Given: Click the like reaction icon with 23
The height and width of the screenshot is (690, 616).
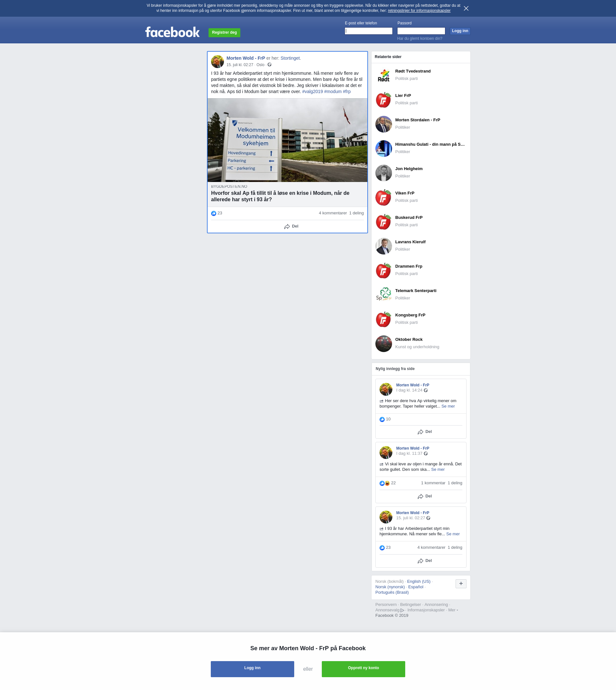Looking at the screenshot, I should point(214,213).
